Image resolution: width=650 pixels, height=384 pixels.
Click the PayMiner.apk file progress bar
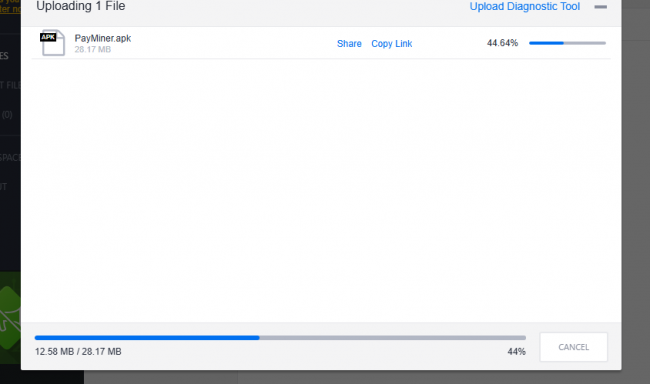point(567,43)
